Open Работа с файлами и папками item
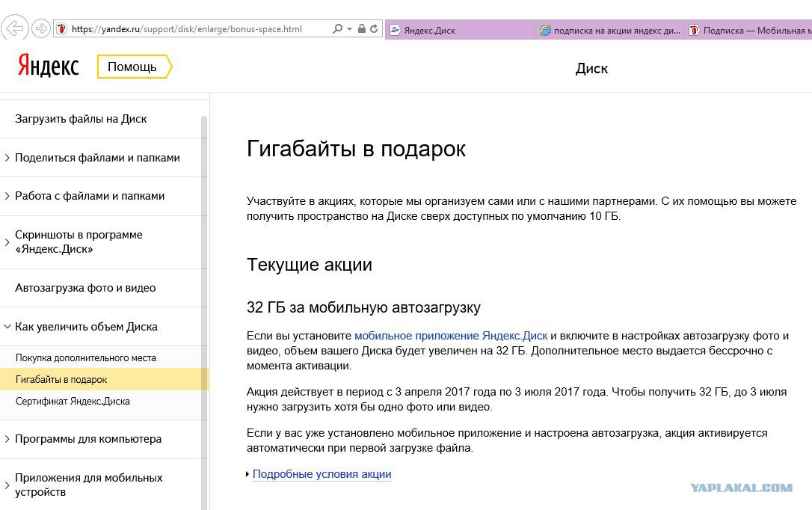Screen dimensions: 812x510 tap(90, 196)
